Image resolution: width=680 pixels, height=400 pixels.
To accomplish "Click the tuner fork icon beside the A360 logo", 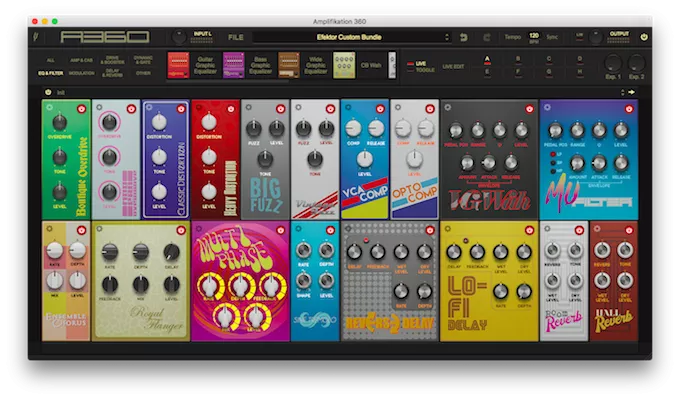I will [x=36, y=37].
